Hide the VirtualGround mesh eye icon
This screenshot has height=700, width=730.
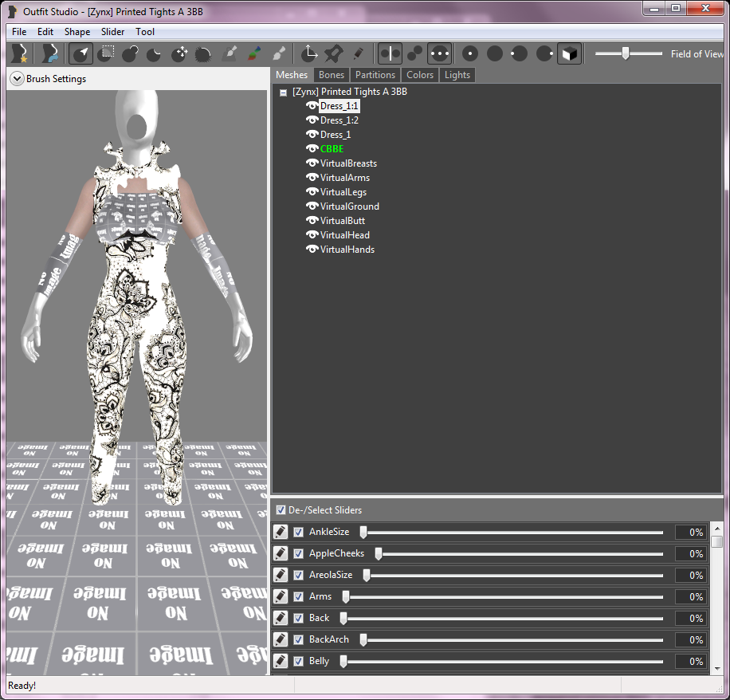[312, 206]
